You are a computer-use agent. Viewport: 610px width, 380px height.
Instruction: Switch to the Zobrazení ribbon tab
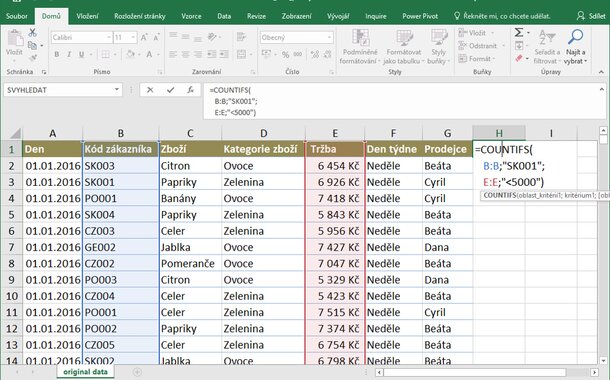coord(296,16)
